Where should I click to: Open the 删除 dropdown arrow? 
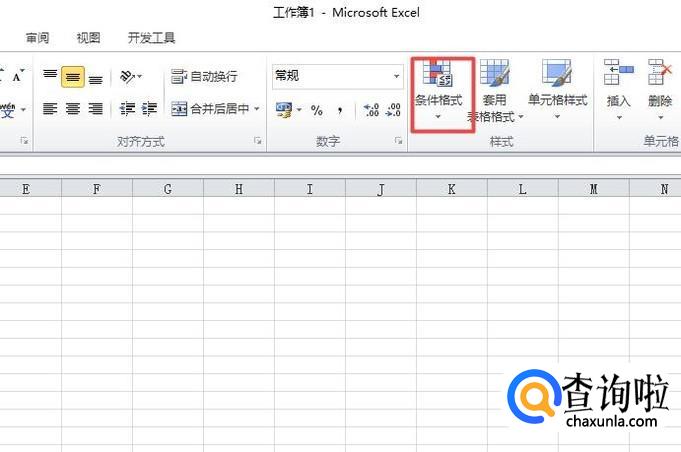click(x=661, y=117)
